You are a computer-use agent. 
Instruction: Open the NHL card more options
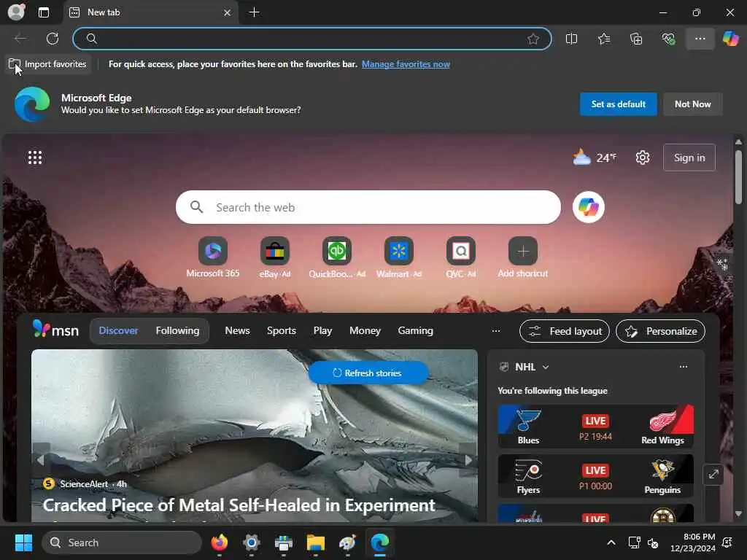click(683, 367)
